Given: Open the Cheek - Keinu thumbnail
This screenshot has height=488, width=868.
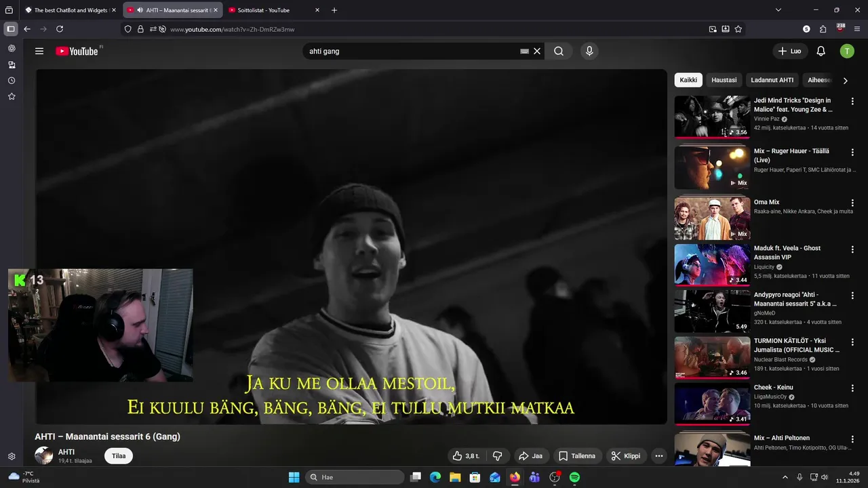Looking at the screenshot, I should tap(712, 404).
